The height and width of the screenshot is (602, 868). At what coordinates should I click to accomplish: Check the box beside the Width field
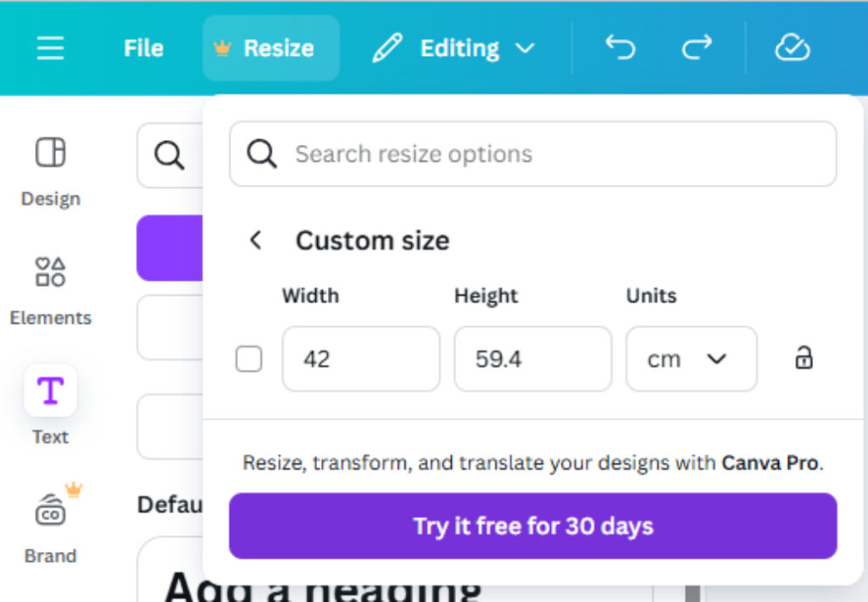[248, 359]
